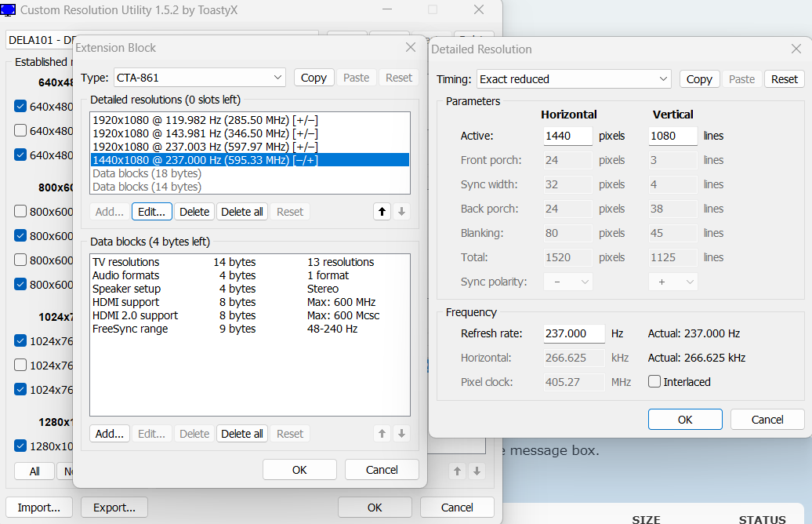Click the Horizontal Active pixels field
Image resolution: width=812 pixels, height=524 pixels.
click(x=568, y=136)
